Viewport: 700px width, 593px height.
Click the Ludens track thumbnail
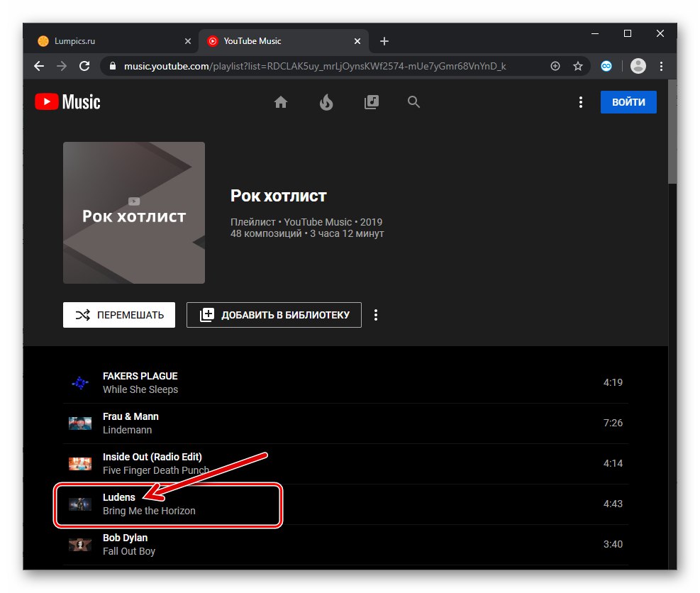(80, 504)
